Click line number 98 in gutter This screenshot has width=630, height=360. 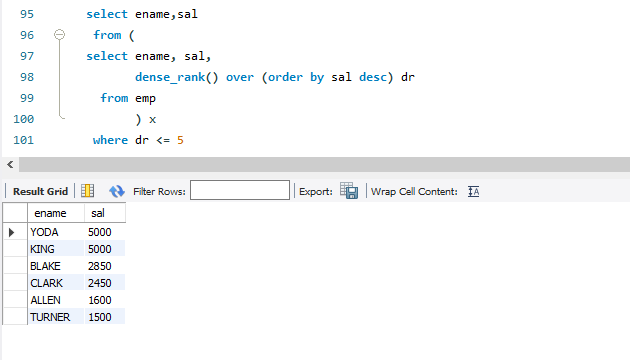(x=27, y=77)
